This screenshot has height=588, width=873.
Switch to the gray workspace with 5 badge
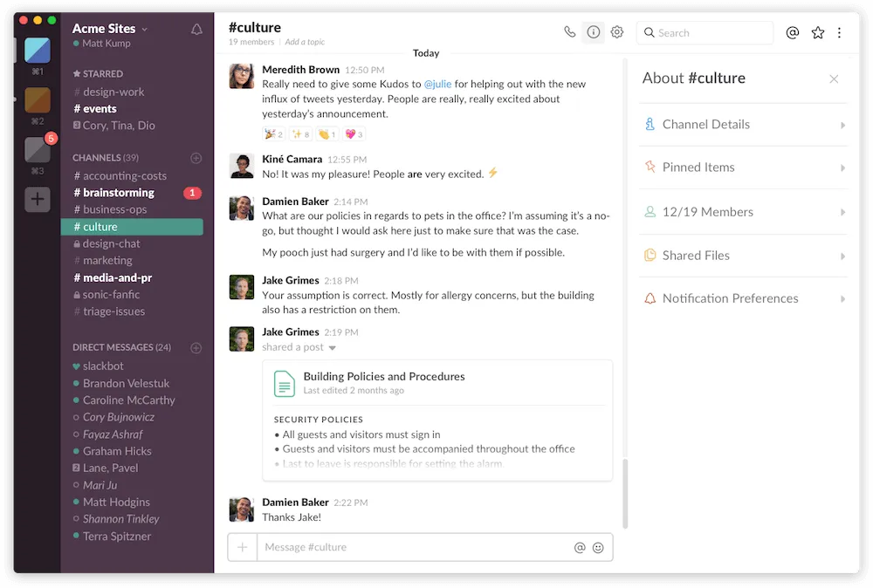(x=38, y=149)
